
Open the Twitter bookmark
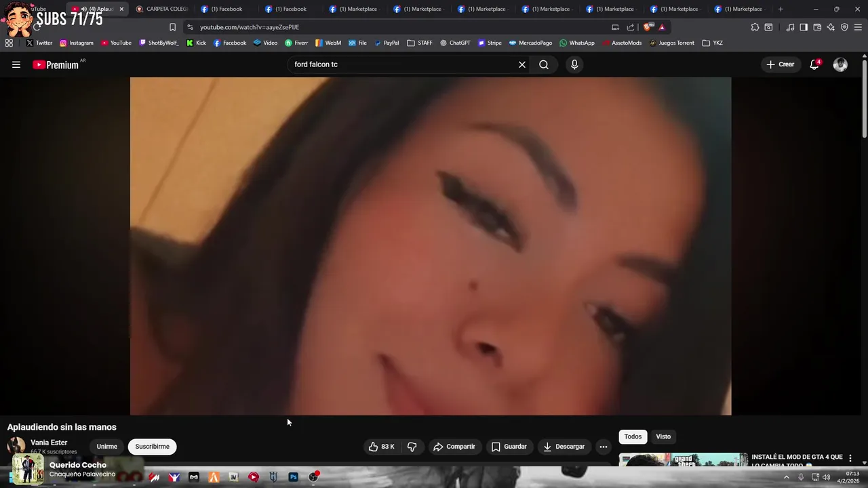pyautogui.click(x=39, y=43)
